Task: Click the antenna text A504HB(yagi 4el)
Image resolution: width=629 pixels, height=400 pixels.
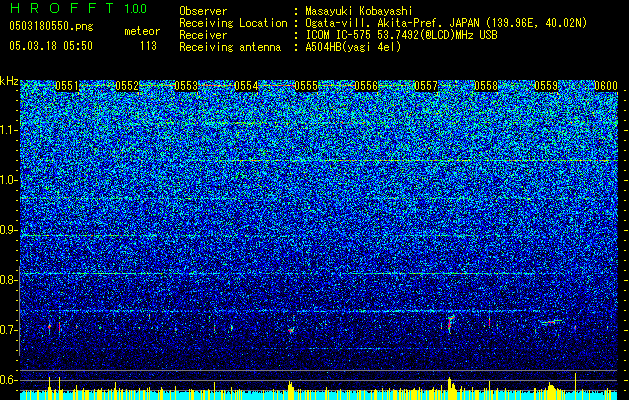Action: pos(353,47)
